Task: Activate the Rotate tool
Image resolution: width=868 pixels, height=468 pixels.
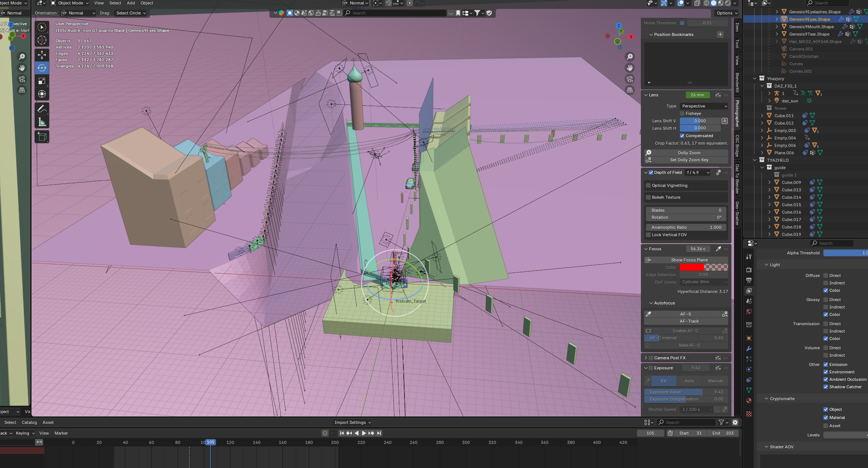Action: tap(42, 68)
